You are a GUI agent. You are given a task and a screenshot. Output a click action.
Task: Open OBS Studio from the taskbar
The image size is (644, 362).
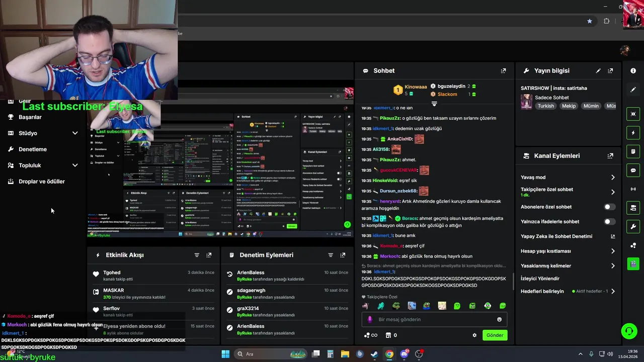coord(419,354)
